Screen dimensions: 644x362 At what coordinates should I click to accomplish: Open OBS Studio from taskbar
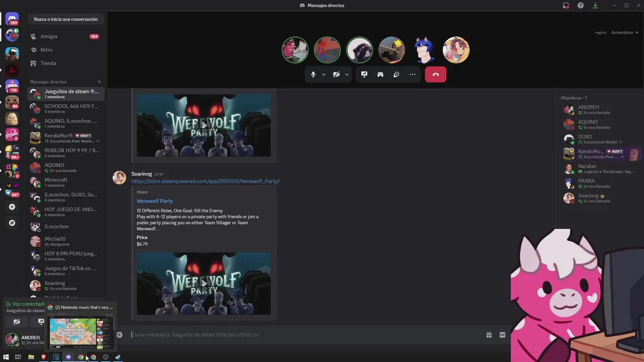[105, 357]
